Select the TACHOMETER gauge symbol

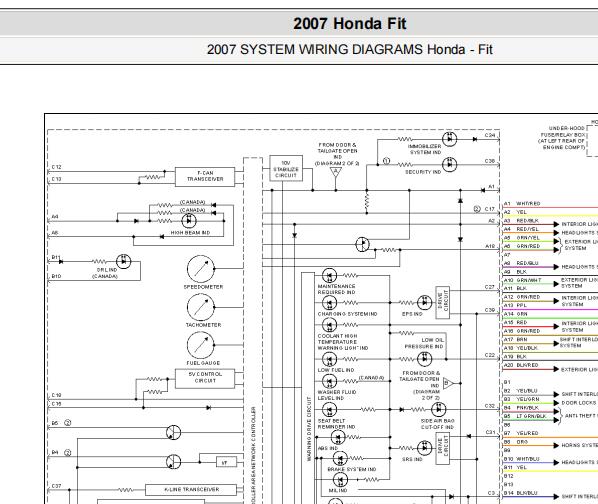(201, 307)
